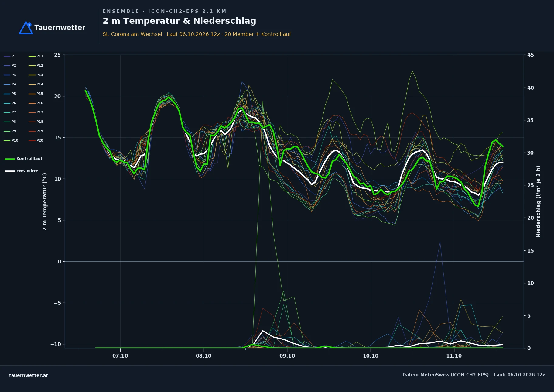This screenshot has width=554, height=392.
Task: Toggle the P4 legend entry
Action: (x=10, y=84)
